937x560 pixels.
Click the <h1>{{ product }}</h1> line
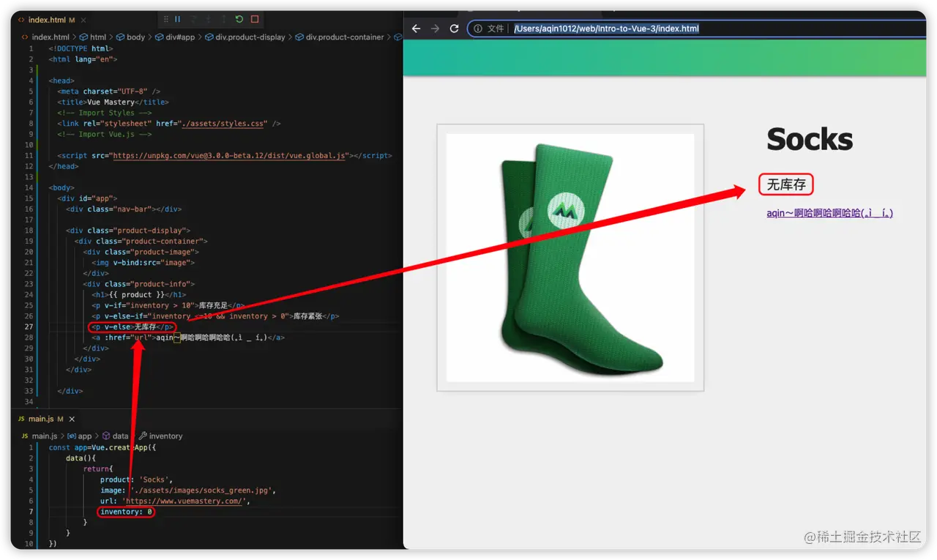139,295
